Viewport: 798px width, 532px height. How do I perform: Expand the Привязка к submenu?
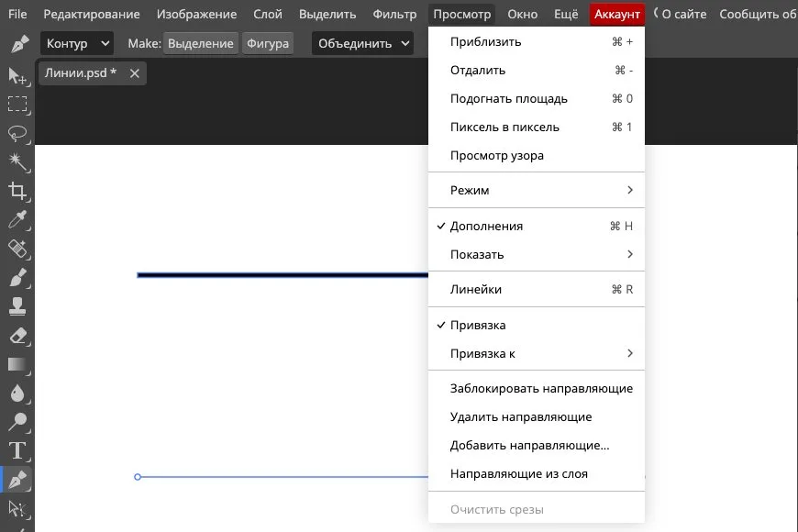point(537,353)
